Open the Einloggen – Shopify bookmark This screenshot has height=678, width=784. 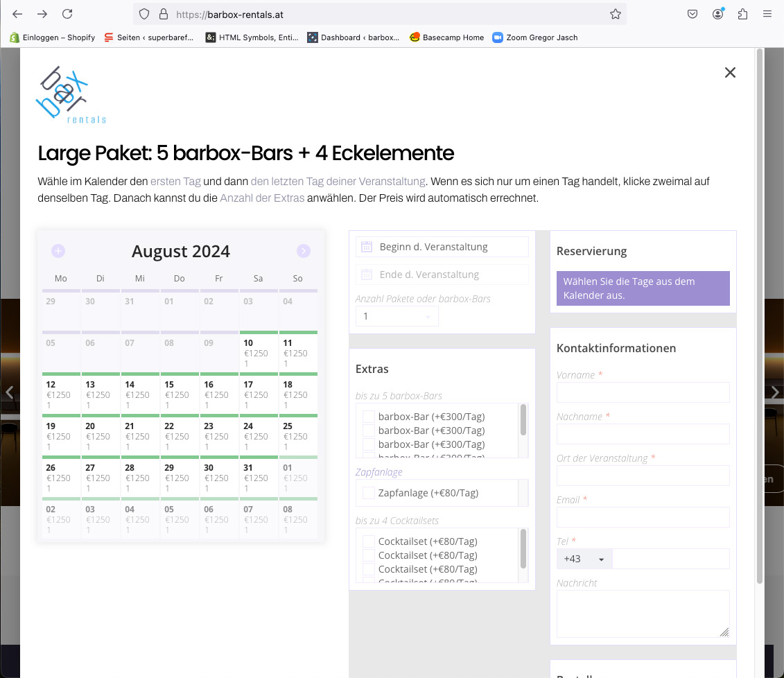pos(53,37)
